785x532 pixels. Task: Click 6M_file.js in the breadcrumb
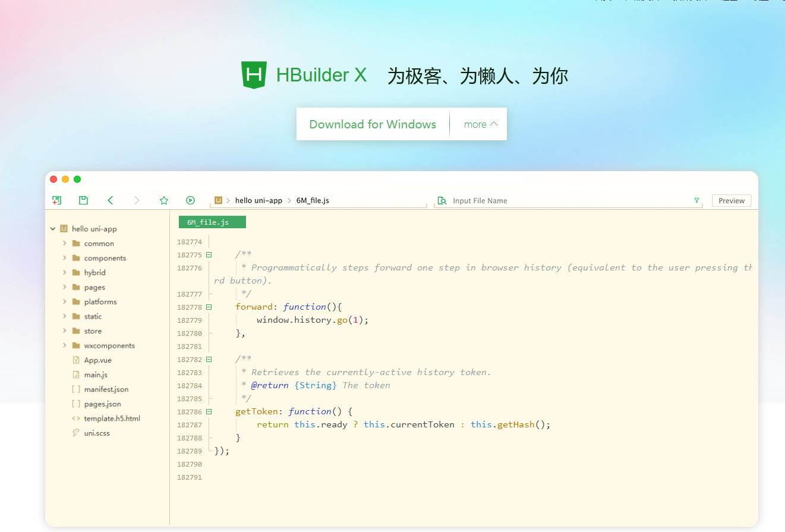(313, 200)
